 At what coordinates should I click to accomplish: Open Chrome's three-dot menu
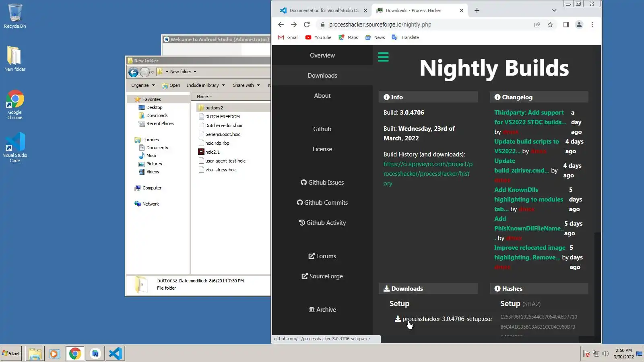click(x=592, y=25)
